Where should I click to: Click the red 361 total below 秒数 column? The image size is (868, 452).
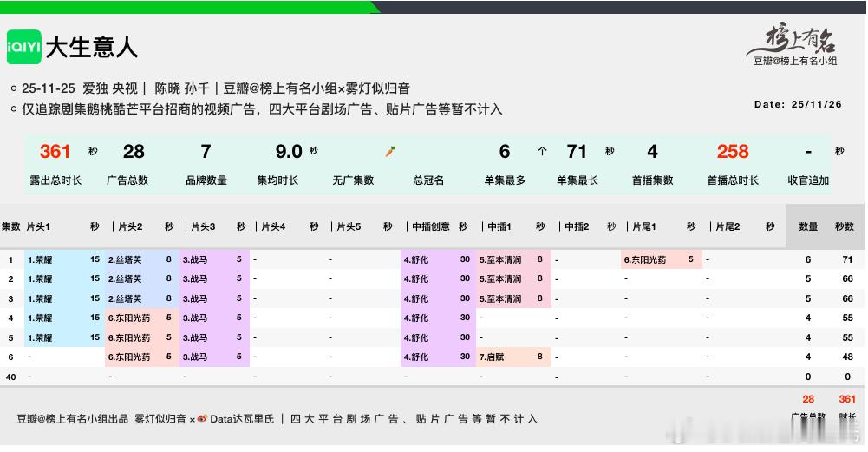847,399
